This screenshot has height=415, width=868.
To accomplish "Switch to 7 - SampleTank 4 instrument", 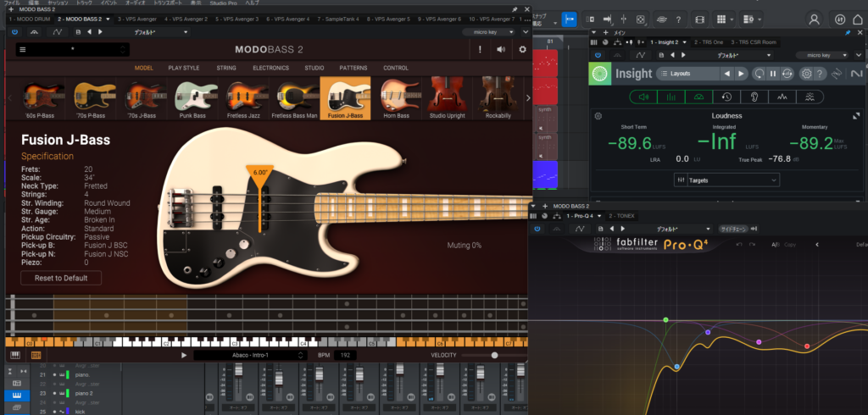I will click(x=338, y=19).
